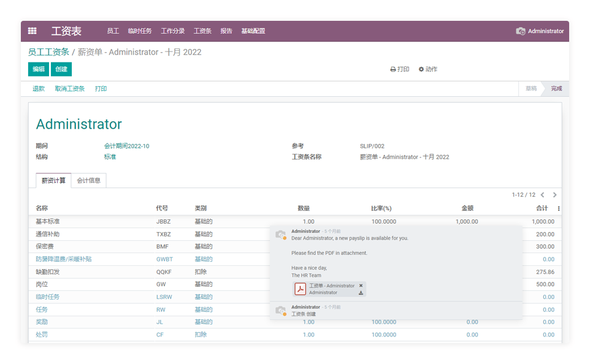The image size is (590, 364).
Task: Click the PDF attachment icon
Action: tap(301, 289)
